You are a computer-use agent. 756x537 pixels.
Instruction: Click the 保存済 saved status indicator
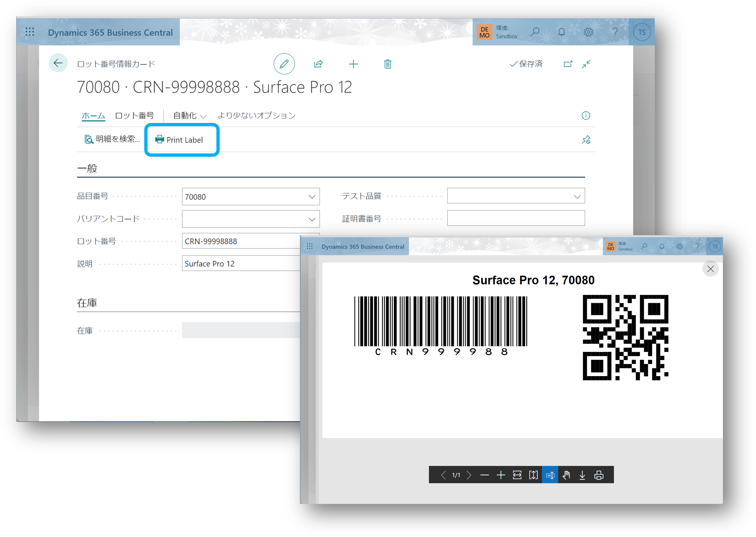point(526,64)
